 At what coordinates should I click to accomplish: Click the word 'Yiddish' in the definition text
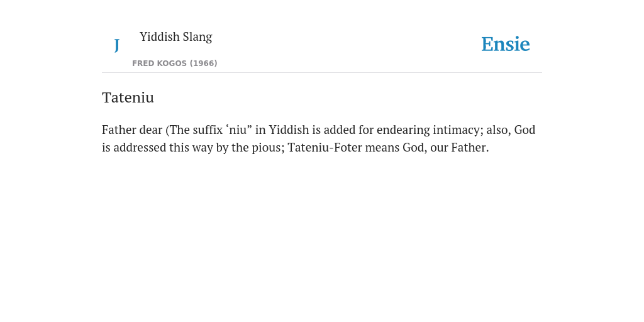(x=289, y=130)
